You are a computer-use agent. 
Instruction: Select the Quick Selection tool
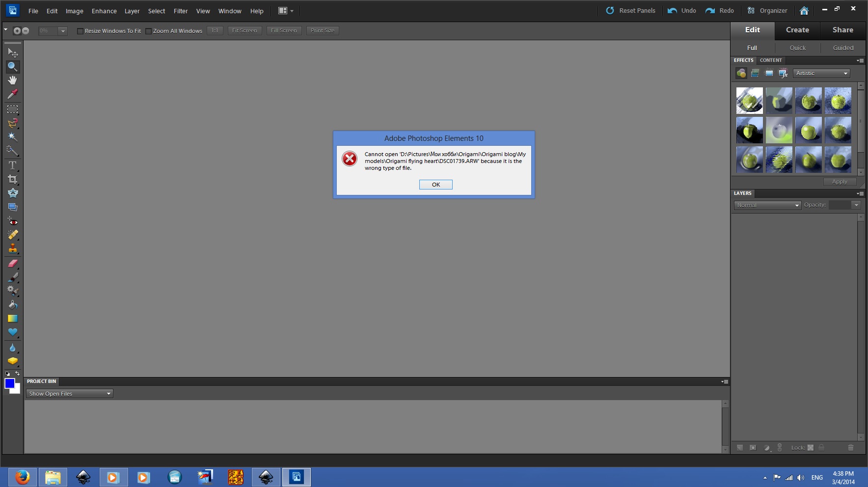[x=13, y=151]
